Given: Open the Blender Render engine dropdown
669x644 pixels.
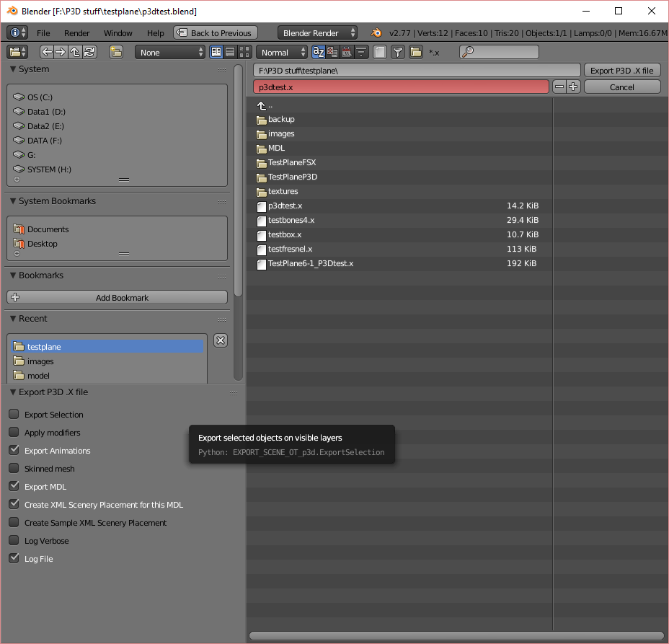Looking at the screenshot, I should [x=317, y=32].
